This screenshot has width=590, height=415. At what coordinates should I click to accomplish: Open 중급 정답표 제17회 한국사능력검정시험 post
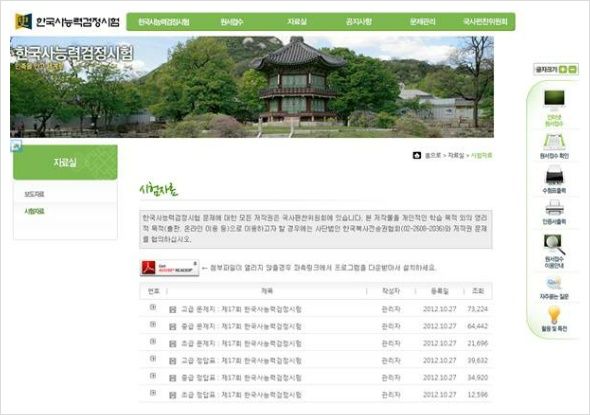coord(241,378)
